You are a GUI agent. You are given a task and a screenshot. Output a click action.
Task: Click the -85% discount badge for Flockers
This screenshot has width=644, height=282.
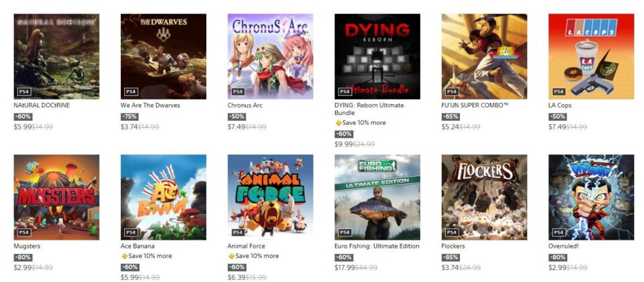451,257
